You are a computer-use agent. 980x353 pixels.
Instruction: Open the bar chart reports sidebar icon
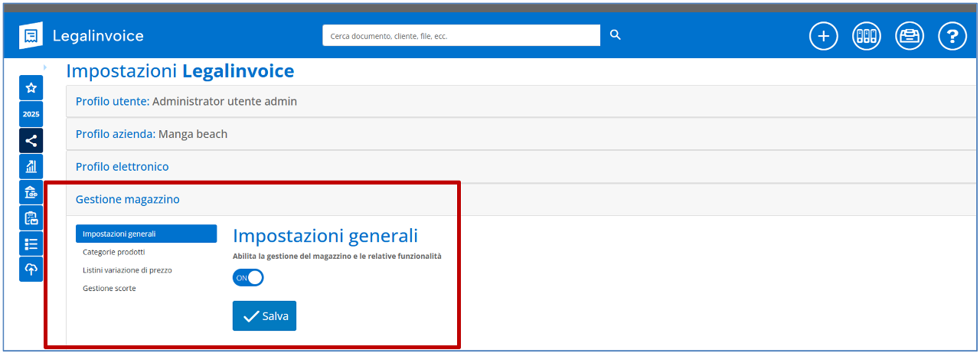(31, 166)
